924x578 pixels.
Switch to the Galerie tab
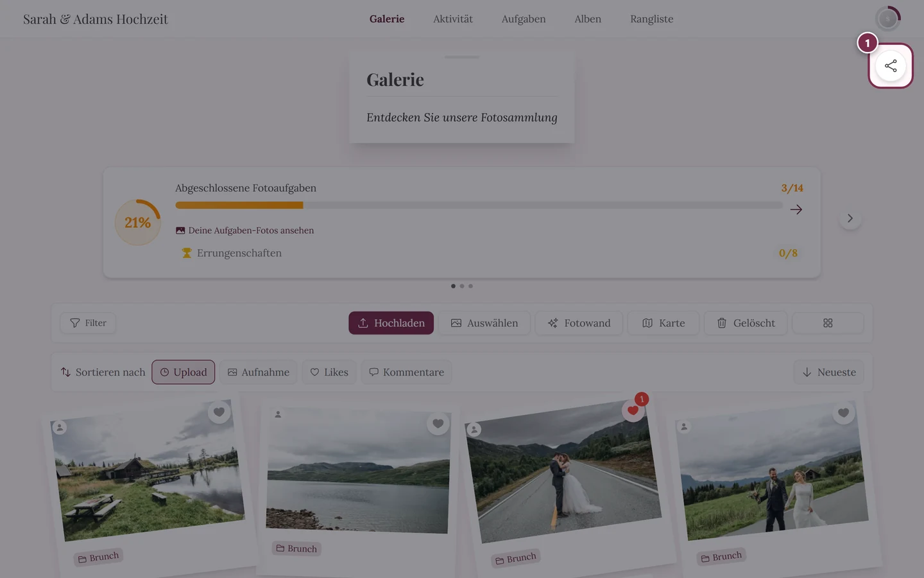pos(387,19)
